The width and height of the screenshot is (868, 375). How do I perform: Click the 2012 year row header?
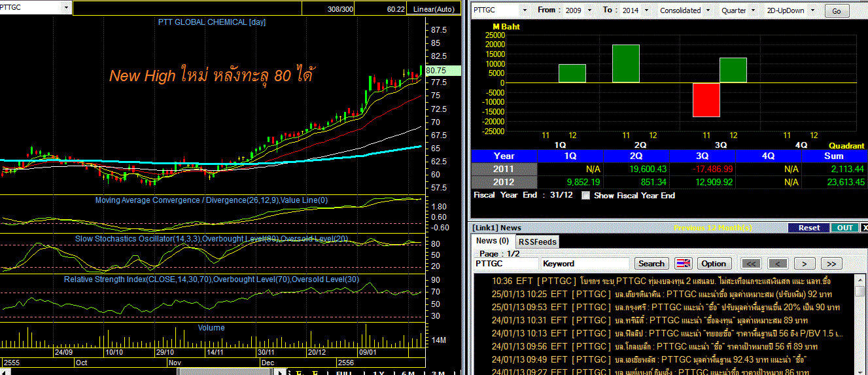pos(504,182)
